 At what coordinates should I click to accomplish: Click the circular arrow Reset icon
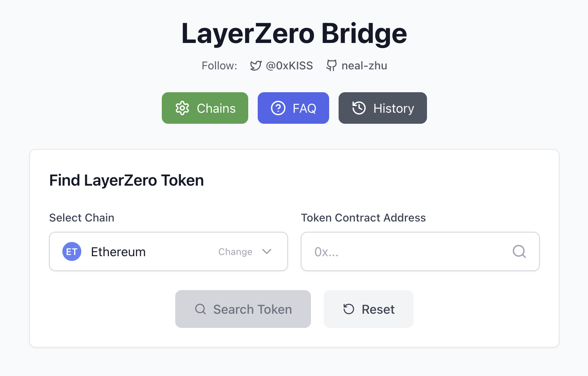click(x=349, y=309)
